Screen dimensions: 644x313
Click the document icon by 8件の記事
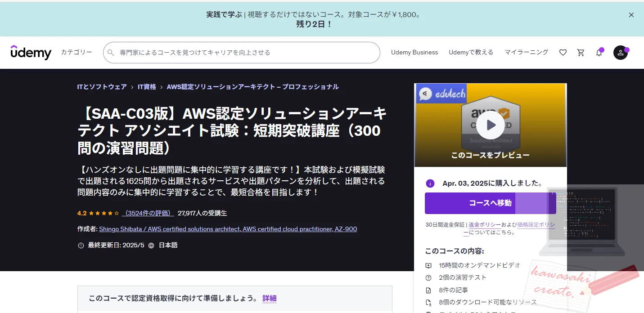(x=429, y=291)
